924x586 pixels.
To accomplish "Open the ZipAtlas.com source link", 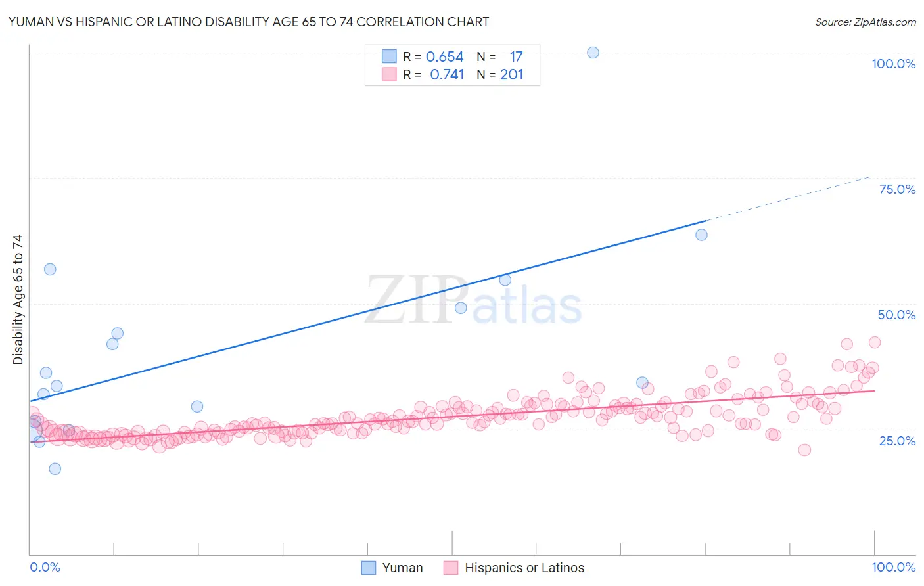I will tap(866, 22).
